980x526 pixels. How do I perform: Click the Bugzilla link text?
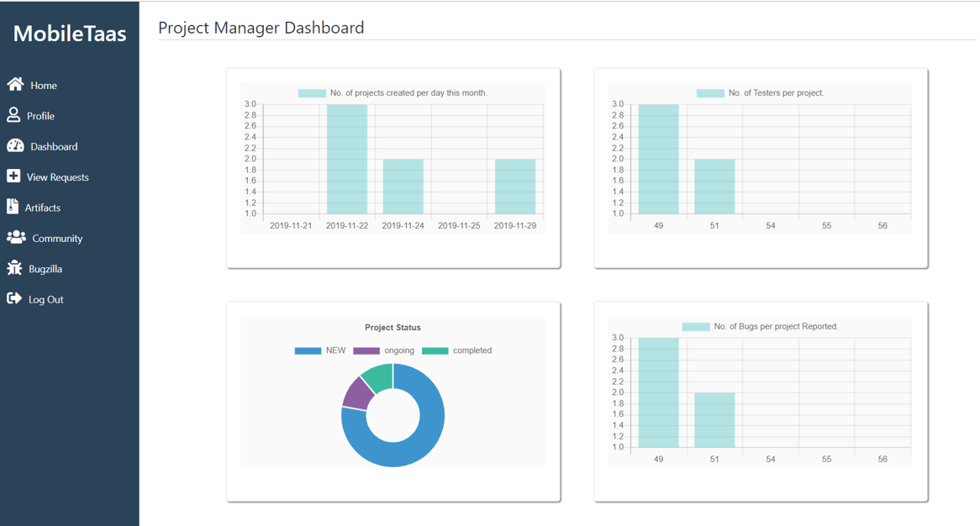click(x=45, y=269)
